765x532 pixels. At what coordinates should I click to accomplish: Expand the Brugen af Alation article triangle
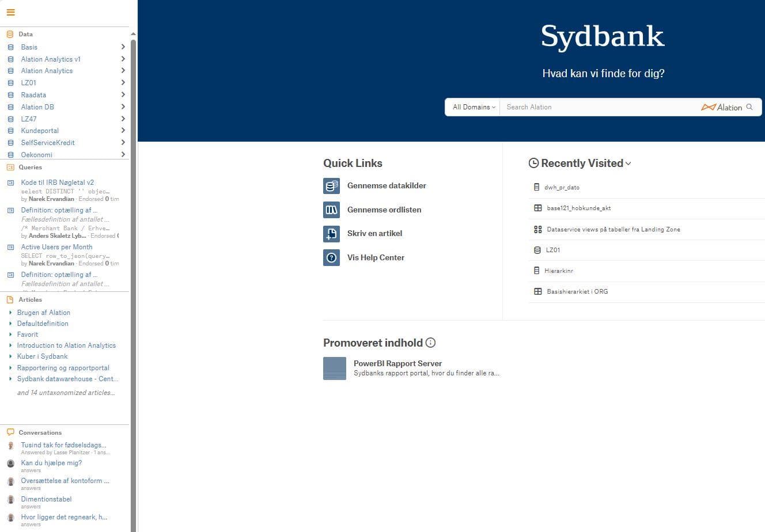[x=10, y=313]
